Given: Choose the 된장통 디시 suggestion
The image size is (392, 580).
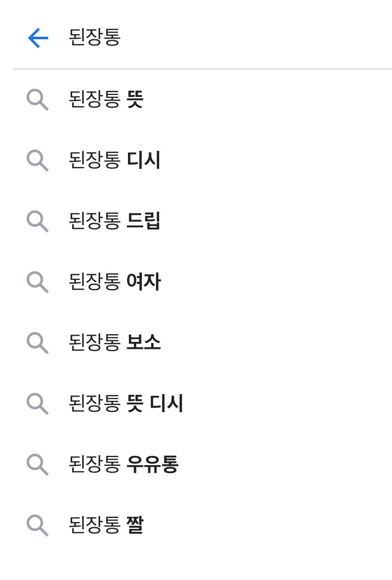Looking at the screenshot, I should (114, 161).
